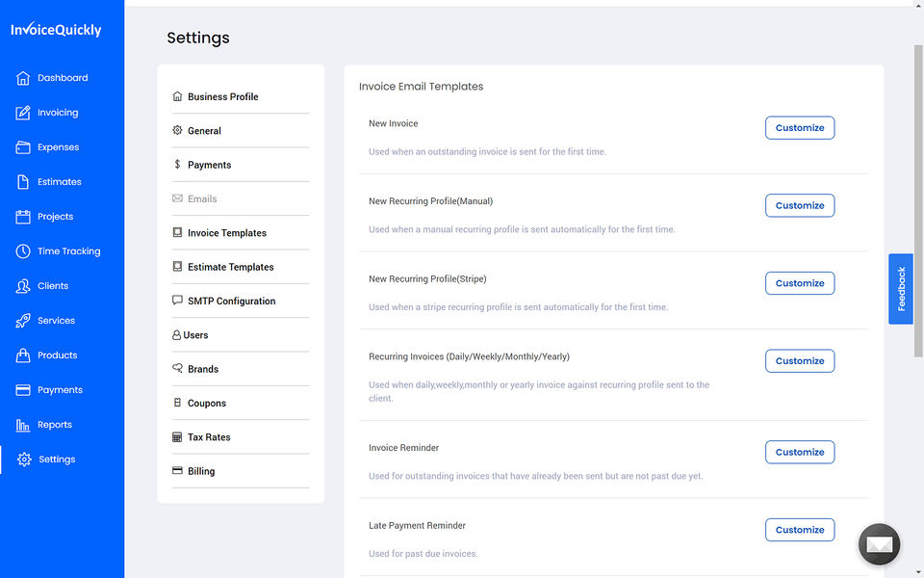This screenshot has width=924, height=578.
Task: Click the Estimate Templates icon
Action: (177, 267)
